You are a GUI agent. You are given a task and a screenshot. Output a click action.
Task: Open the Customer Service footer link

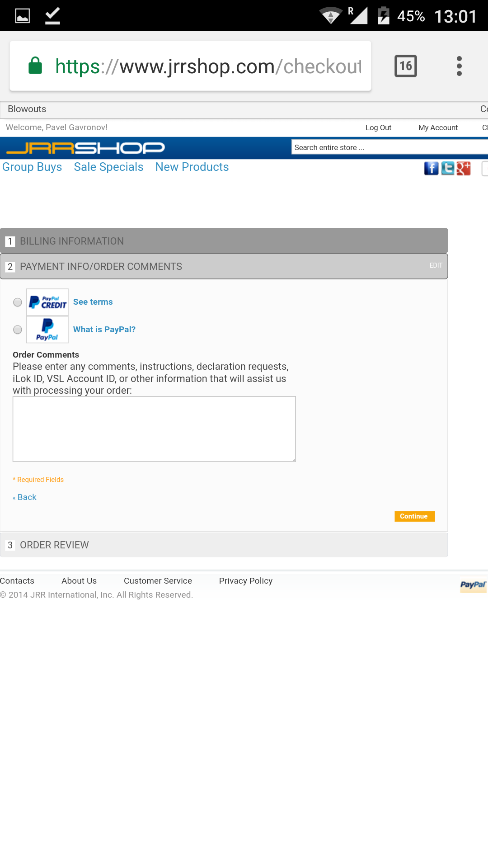click(x=158, y=581)
